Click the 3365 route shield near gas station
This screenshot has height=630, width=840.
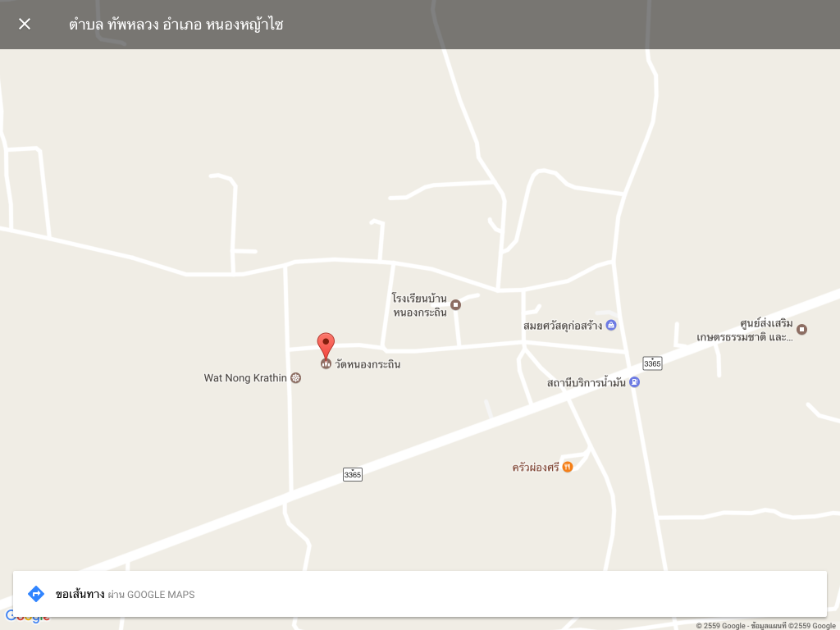coord(652,363)
